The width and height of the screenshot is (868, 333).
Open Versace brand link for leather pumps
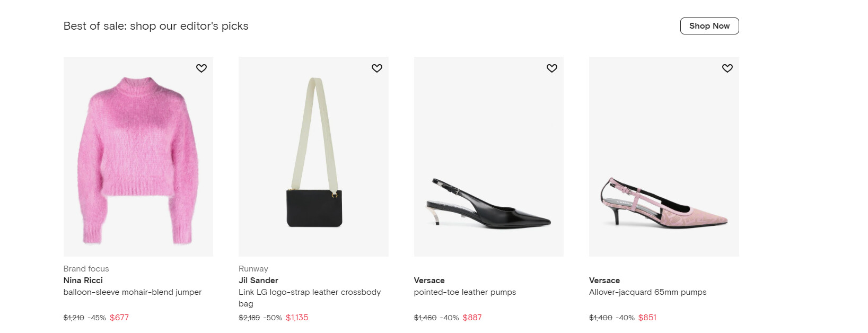pyautogui.click(x=429, y=281)
